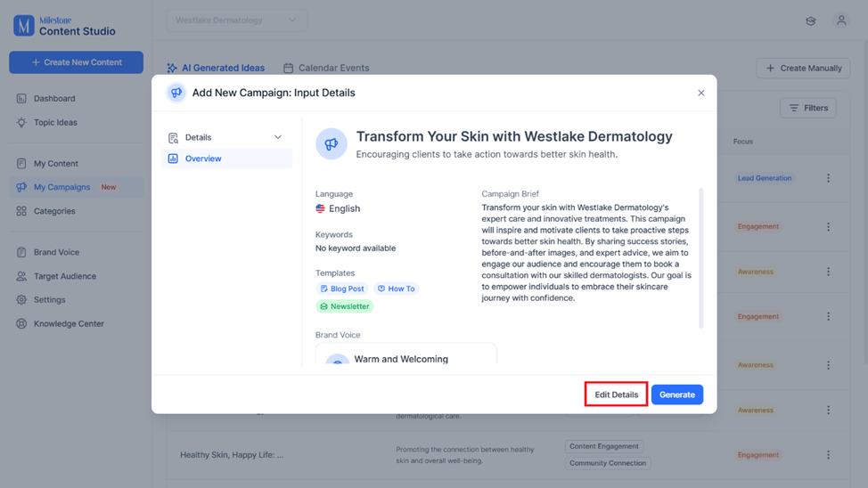868x488 pixels.
Task: Click the graduation cap icon in header
Action: 810,21
